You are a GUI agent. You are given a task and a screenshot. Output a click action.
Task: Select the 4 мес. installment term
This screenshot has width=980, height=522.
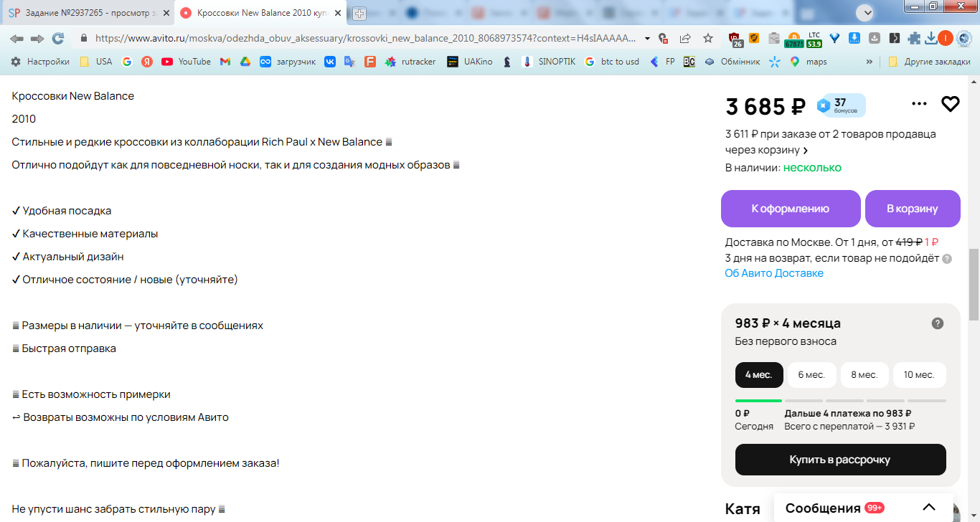pos(759,374)
